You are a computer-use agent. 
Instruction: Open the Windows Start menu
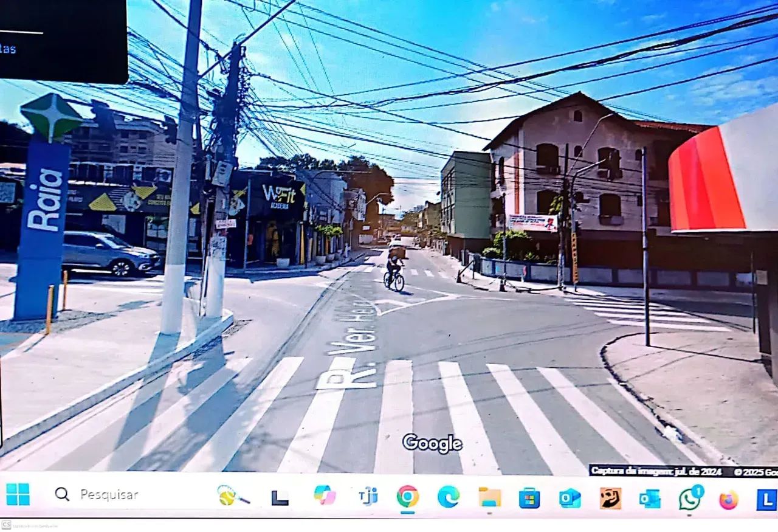pyautogui.click(x=18, y=494)
